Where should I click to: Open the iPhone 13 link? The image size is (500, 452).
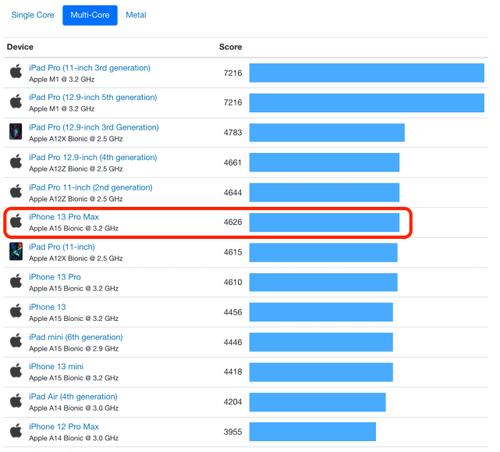point(47,307)
